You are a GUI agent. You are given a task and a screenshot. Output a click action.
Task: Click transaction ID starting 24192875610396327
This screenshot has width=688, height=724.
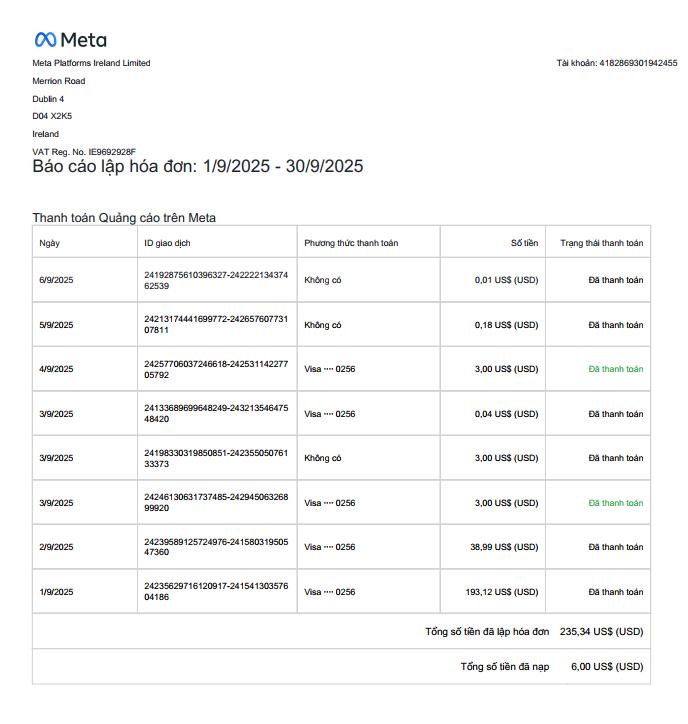pyautogui.click(x=216, y=280)
